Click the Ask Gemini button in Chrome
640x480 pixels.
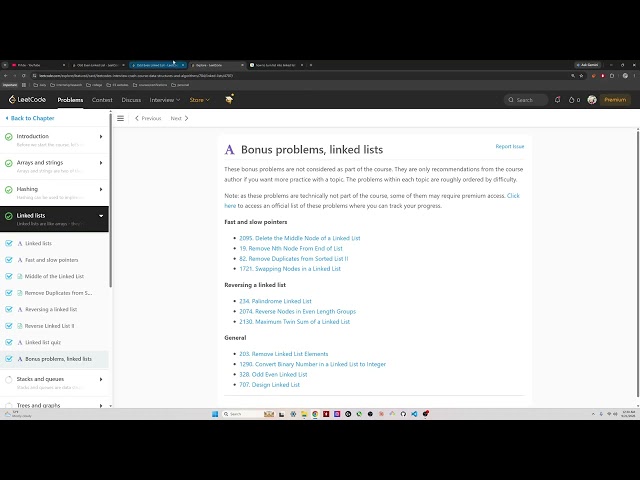587,65
